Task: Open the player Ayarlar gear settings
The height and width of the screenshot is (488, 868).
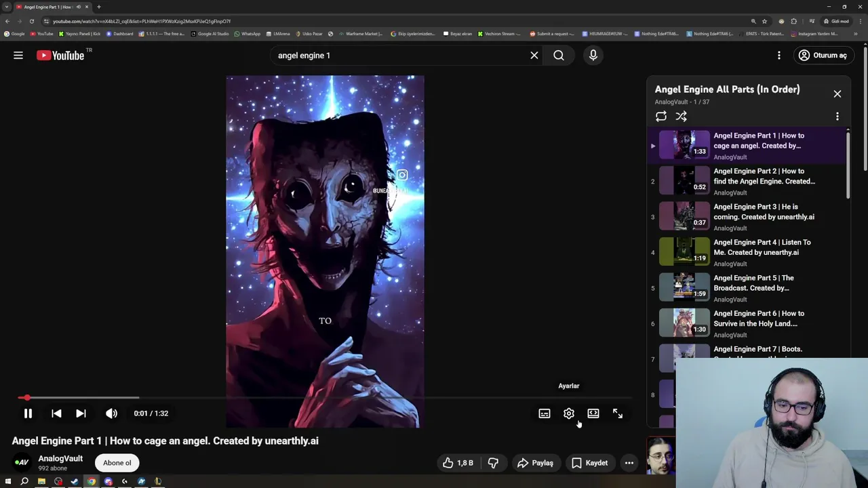Action: click(x=569, y=413)
